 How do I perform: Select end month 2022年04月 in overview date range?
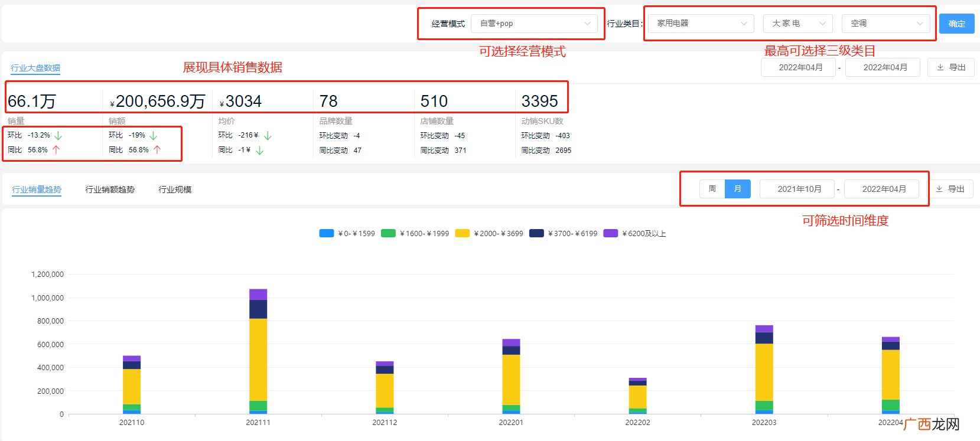[883, 67]
